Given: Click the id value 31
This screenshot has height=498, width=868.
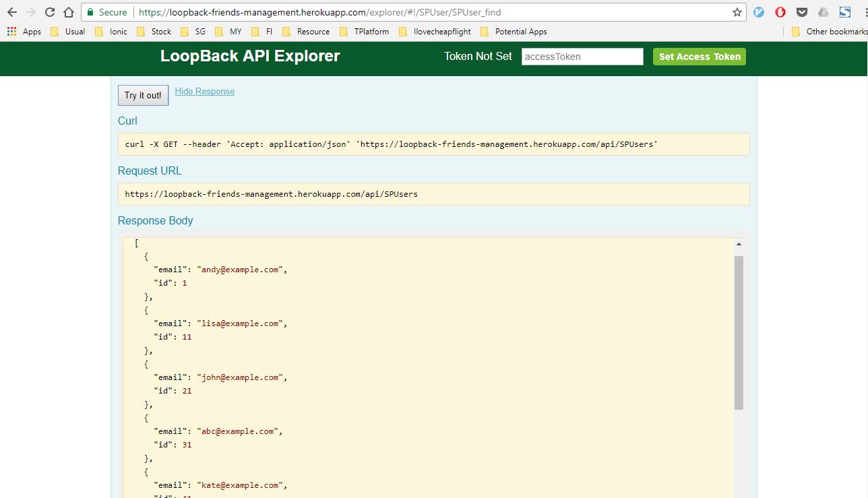Looking at the screenshot, I should [187, 445].
